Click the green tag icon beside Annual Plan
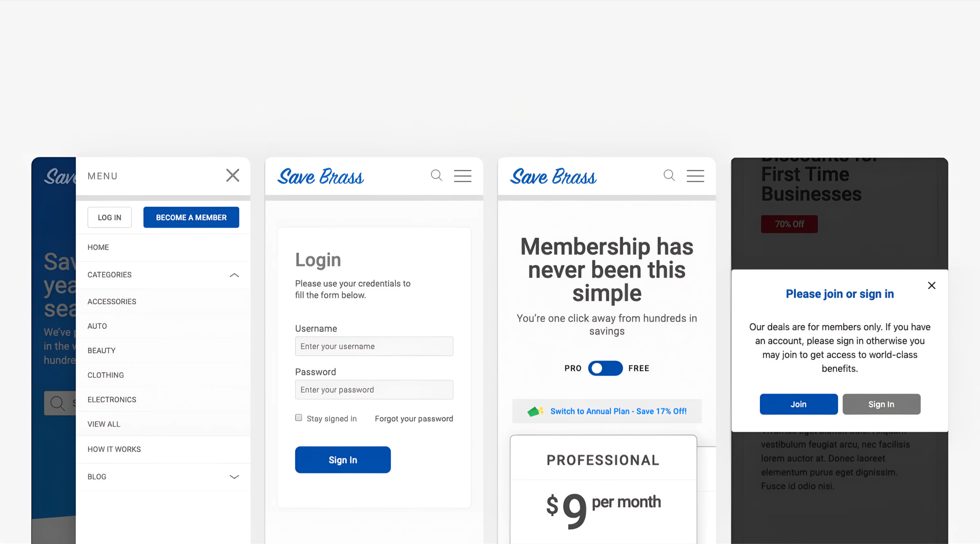 tap(535, 411)
